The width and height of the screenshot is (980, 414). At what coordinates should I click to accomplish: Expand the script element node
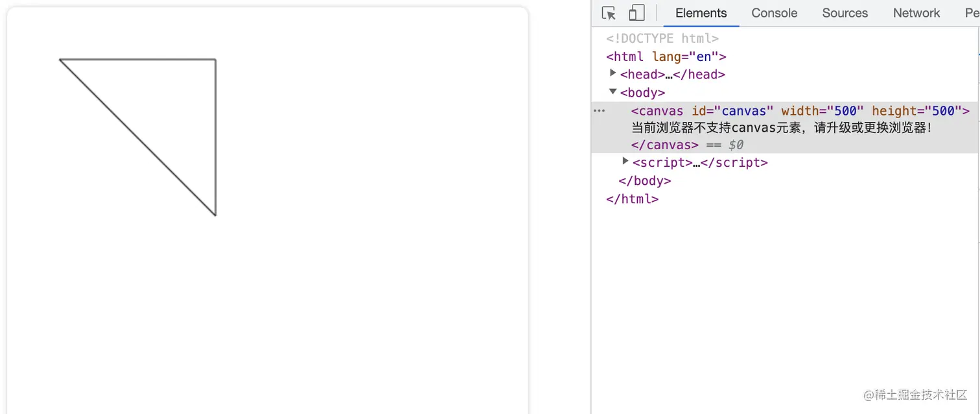click(x=624, y=161)
